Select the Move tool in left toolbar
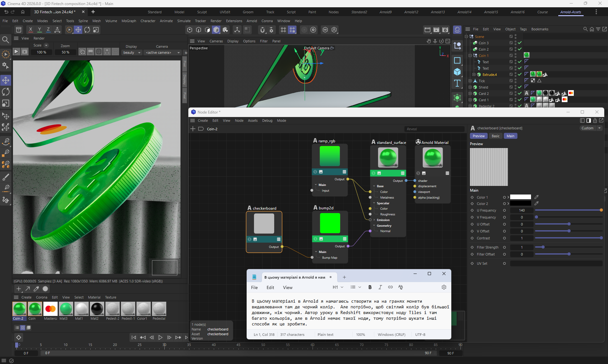This screenshot has width=608, height=364. (x=6, y=80)
